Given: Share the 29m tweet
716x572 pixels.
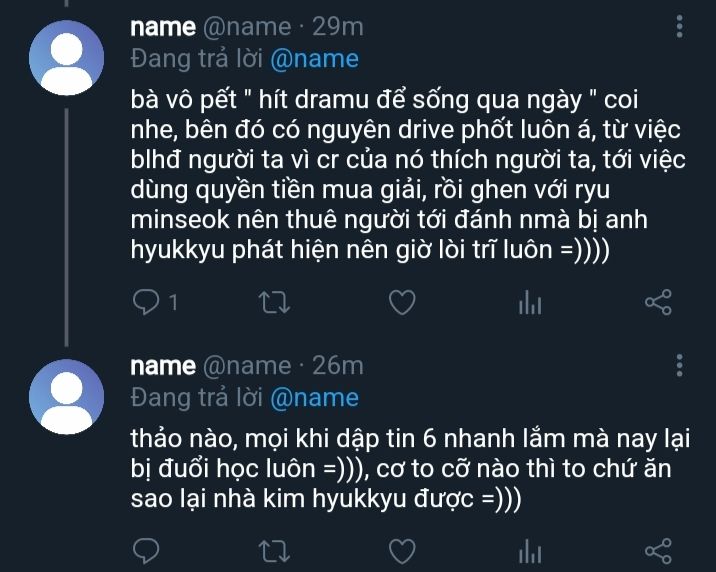Looking at the screenshot, I should 657,302.
